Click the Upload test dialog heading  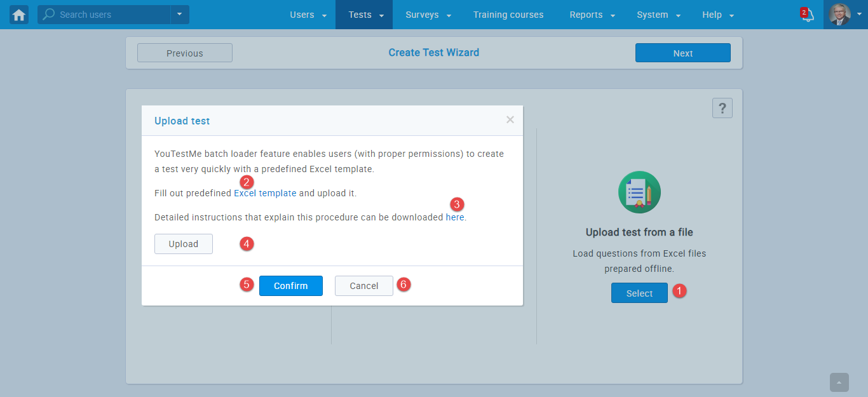point(182,121)
